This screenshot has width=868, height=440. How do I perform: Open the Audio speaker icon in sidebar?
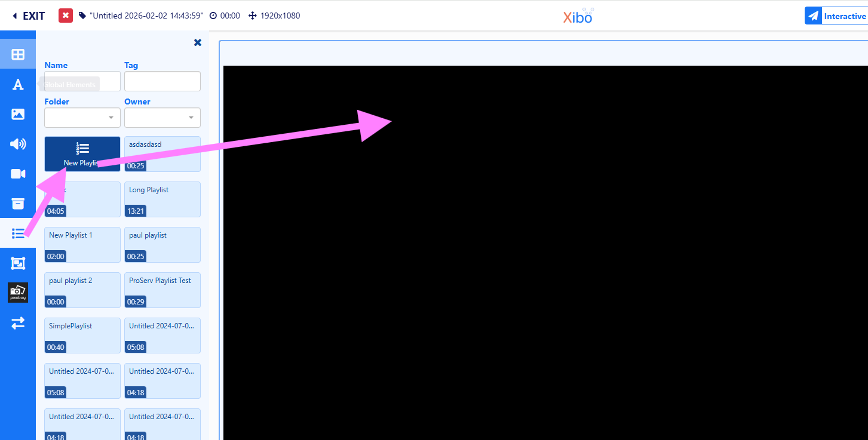[x=18, y=144]
